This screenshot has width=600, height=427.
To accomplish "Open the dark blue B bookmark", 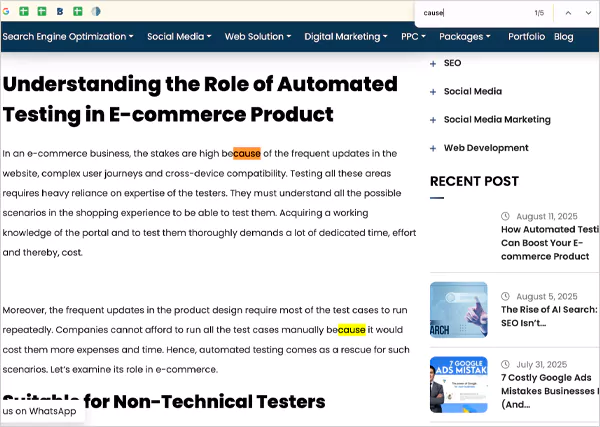I will 60,12.
